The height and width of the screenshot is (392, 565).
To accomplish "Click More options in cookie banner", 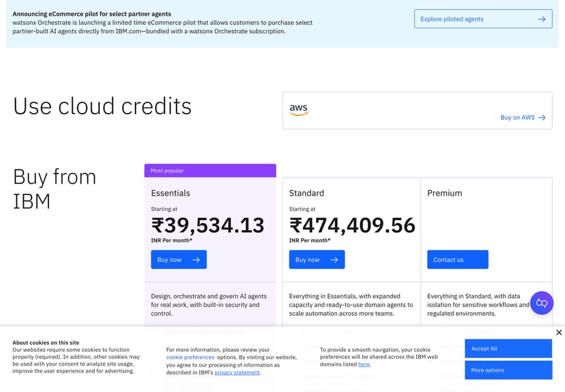I will coord(508,370).
